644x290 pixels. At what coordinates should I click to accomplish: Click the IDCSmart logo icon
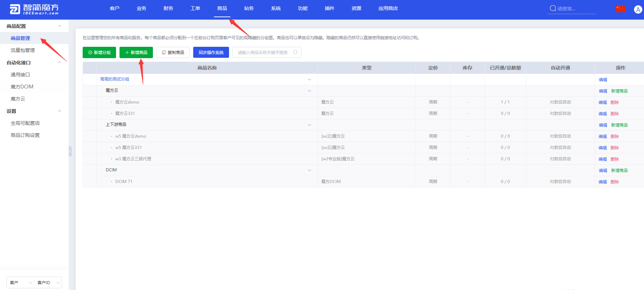click(15, 9)
